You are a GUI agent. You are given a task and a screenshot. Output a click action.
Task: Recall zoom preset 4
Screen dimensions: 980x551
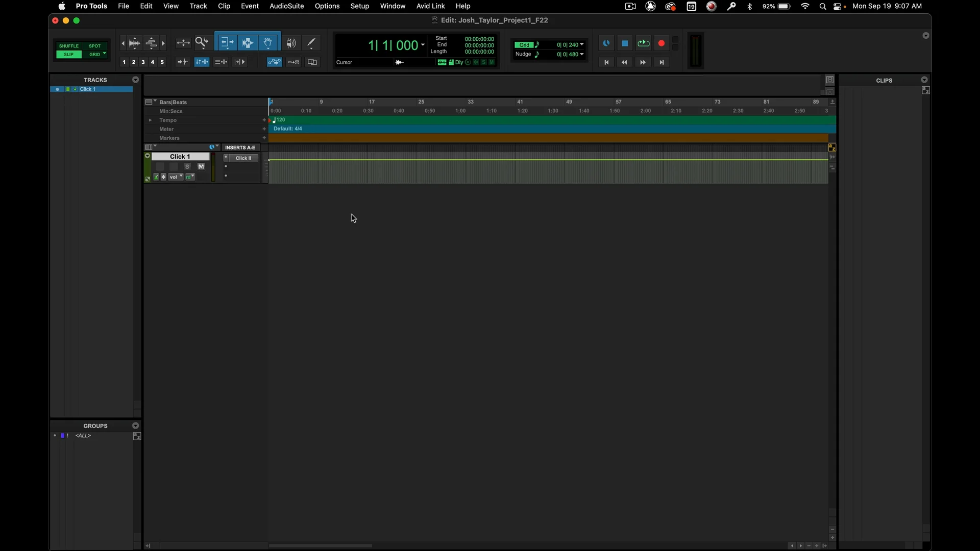point(153,62)
